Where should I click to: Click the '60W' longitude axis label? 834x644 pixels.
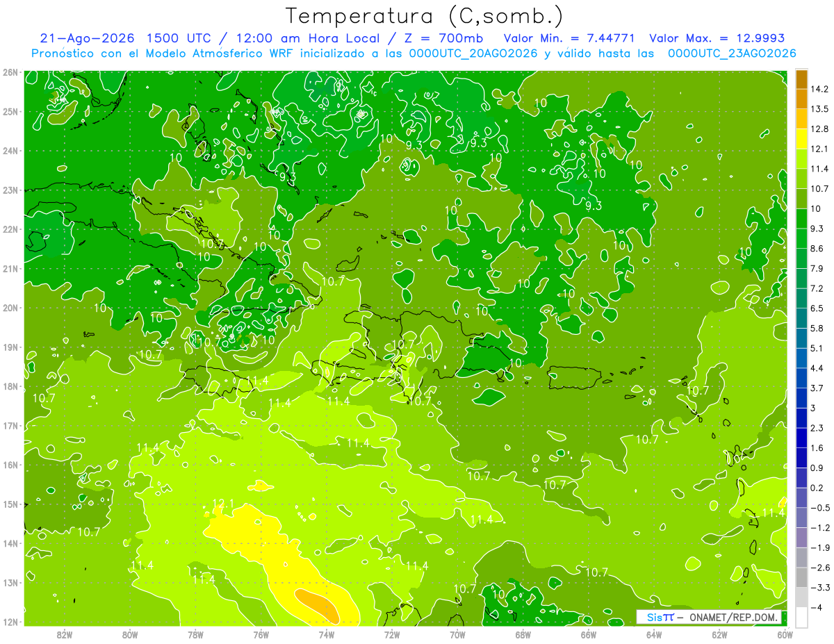click(x=785, y=634)
